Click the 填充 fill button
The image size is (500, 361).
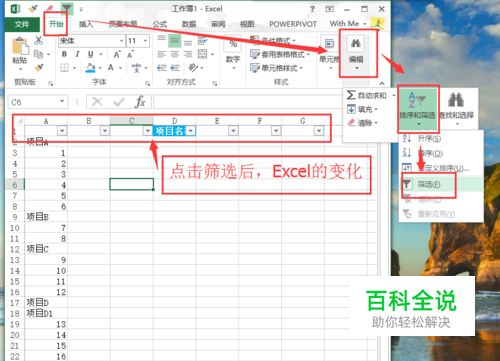(362, 109)
